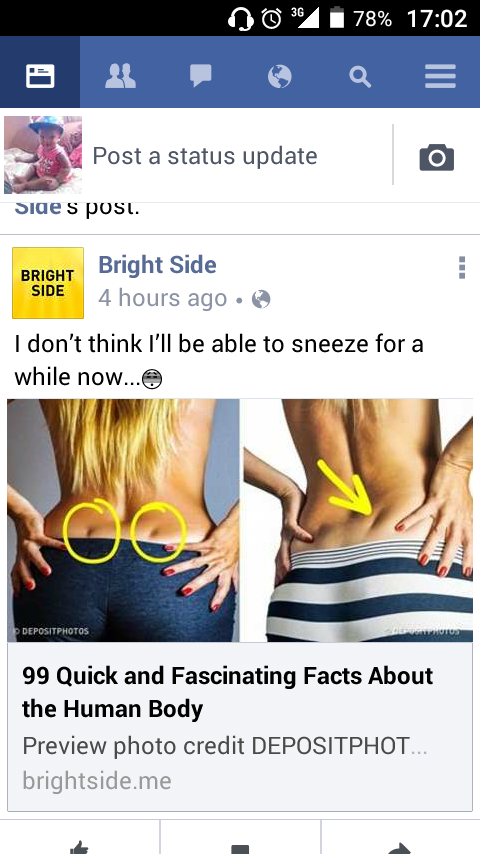Viewport: 480px width, 854px height.
Task: Tap the public globe privacy icon
Action: pos(261,299)
